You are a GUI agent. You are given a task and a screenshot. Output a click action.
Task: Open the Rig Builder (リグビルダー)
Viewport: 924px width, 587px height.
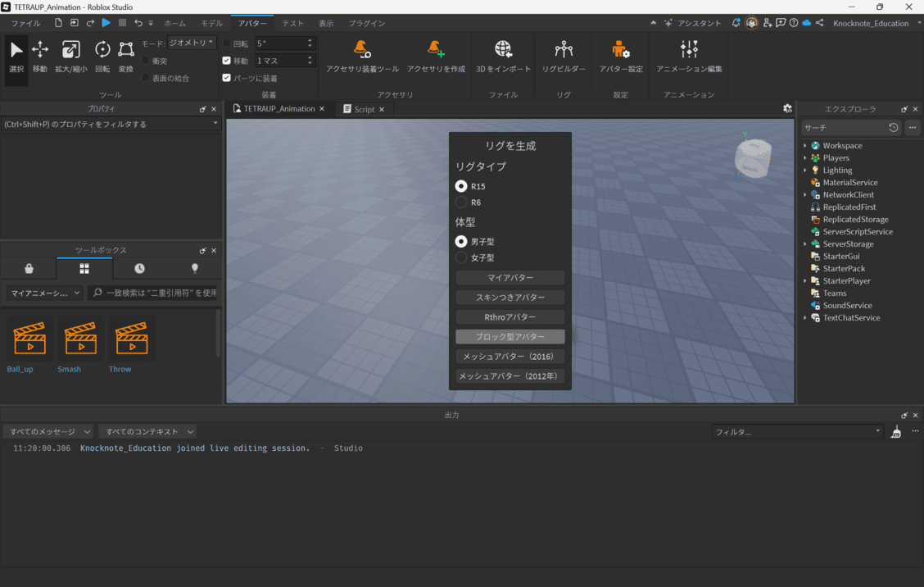(x=564, y=57)
